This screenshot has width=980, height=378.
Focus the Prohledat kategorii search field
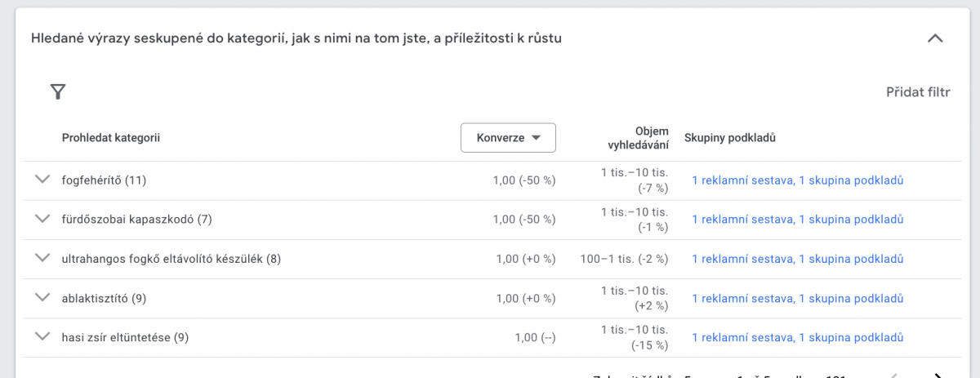click(x=111, y=138)
